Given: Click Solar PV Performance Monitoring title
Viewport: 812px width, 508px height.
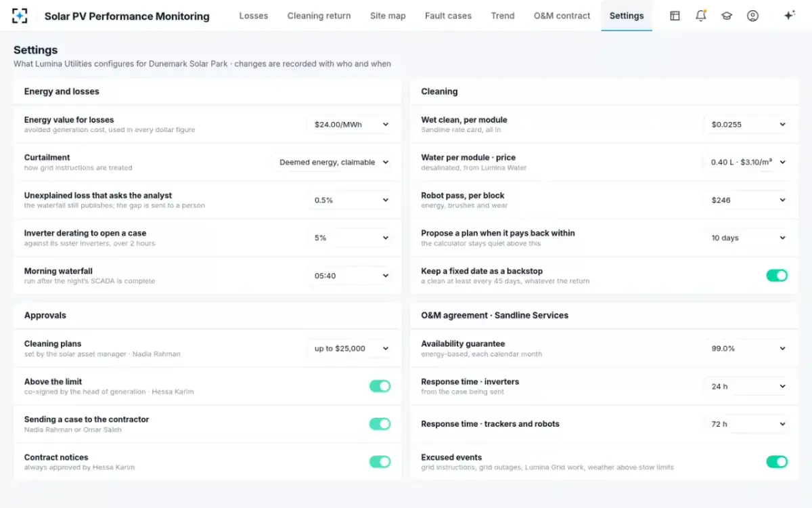Looking at the screenshot, I should pyautogui.click(x=127, y=16).
